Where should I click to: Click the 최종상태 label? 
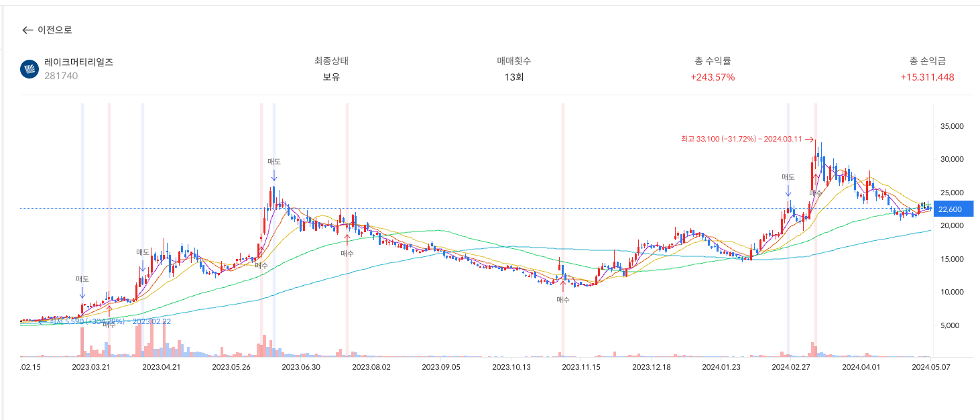coord(331,61)
